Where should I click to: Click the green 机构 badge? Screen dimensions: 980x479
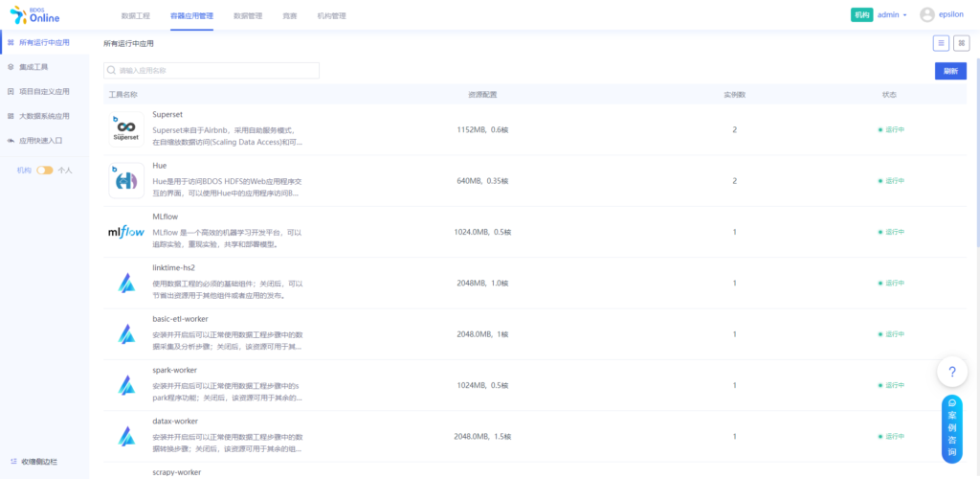(x=862, y=15)
